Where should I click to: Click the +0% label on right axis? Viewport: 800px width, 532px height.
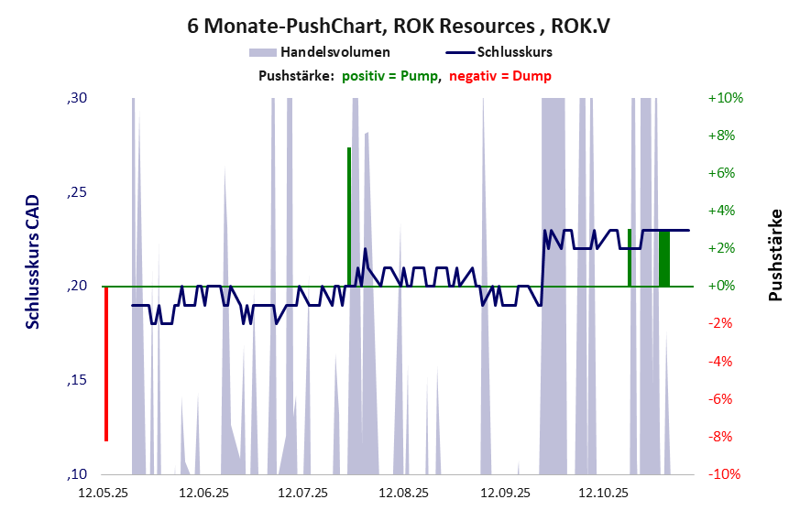pos(725,286)
